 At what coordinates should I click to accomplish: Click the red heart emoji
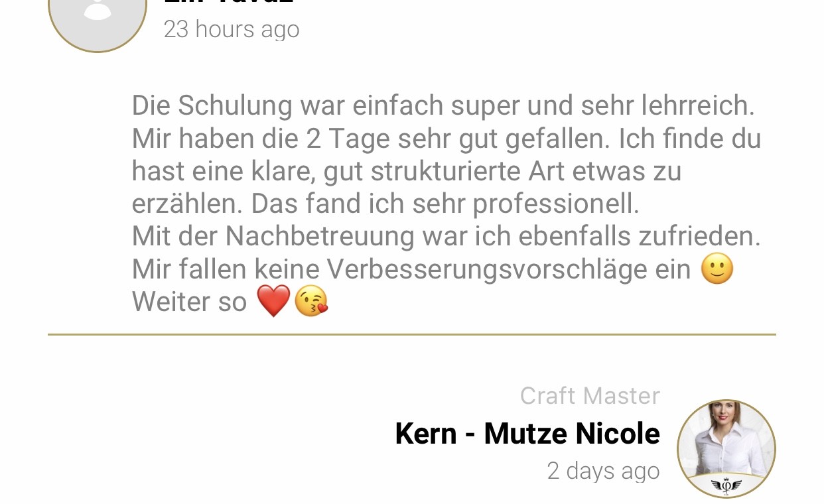coord(273,302)
